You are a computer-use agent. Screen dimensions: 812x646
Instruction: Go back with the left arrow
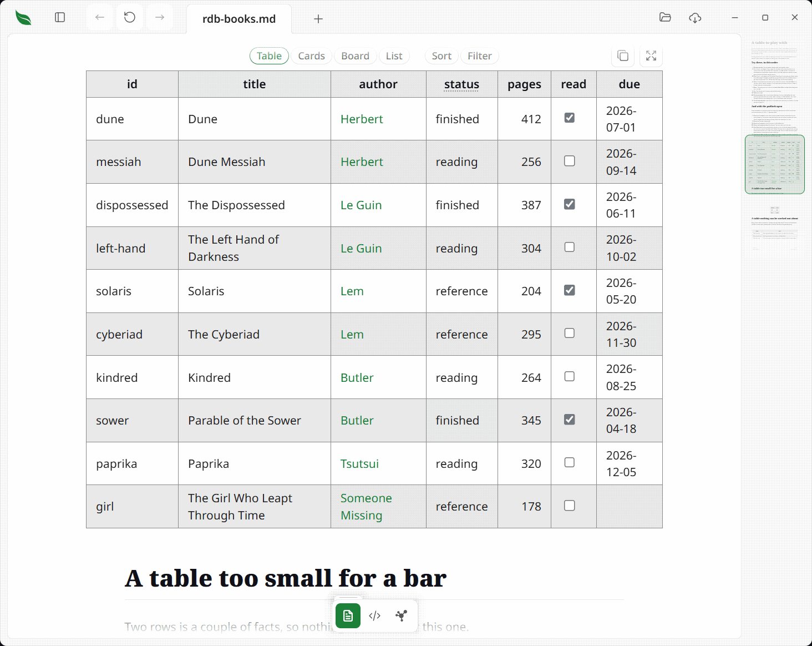tap(100, 18)
